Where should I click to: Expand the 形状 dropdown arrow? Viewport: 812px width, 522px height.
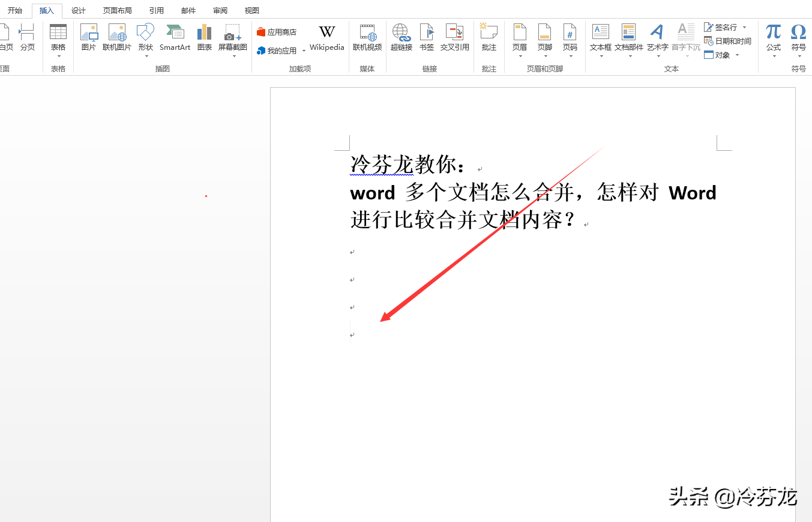pyautogui.click(x=146, y=56)
